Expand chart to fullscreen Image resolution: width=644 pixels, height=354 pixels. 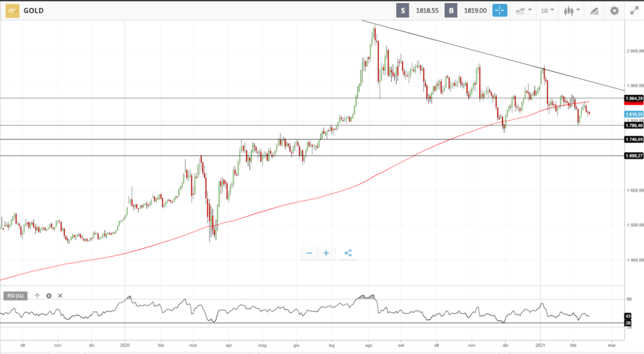click(634, 11)
